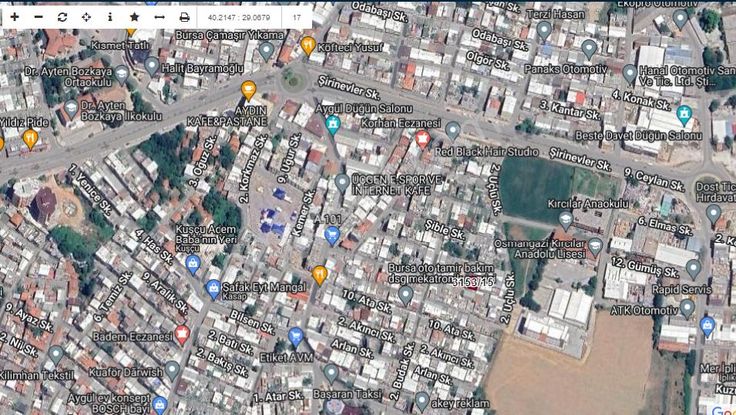Viewport: 736px width, 415px height.
Task: Select the Ekopro Otomotiv pin
Action: 680,19
